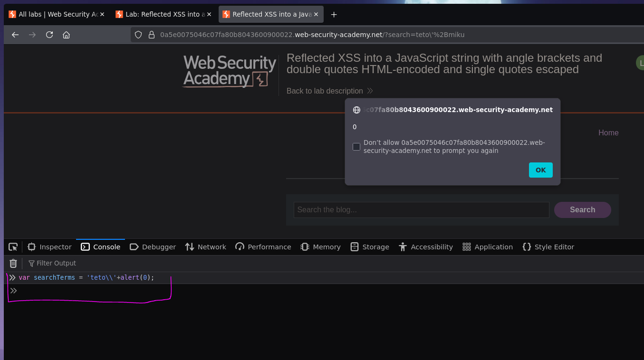Go back using the browser back arrow
The width and height of the screenshot is (644, 360).
(15, 35)
